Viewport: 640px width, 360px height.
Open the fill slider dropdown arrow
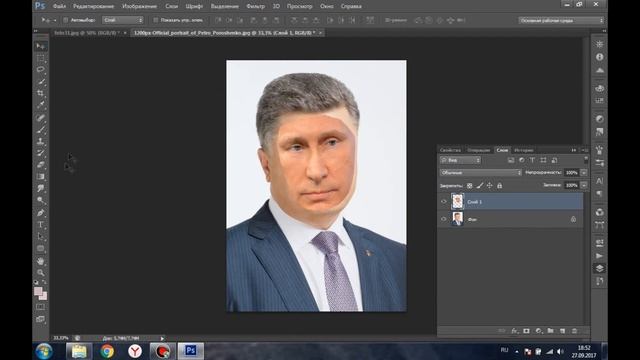(x=584, y=185)
